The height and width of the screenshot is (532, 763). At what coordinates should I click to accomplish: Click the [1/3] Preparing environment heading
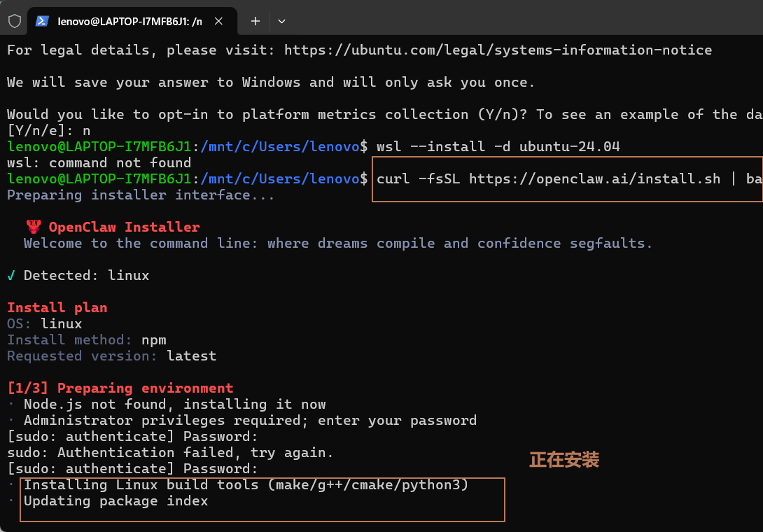(x=120, y=388)
